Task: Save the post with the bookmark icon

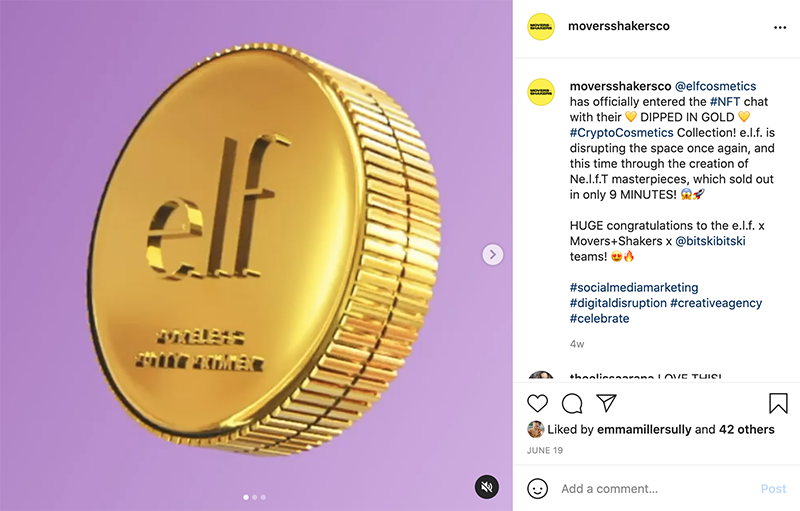Action: pos(778,403)
